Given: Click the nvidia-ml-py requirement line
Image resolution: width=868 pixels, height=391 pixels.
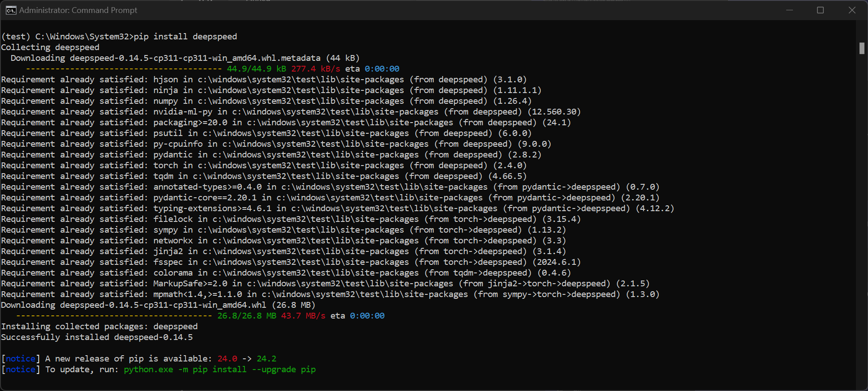Looking at the screenshot, I should [291, 112].
